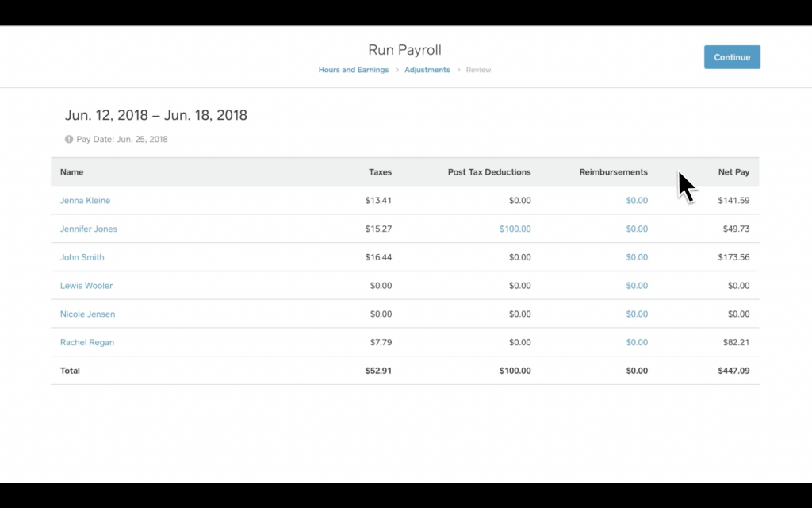Adjust John Smith's reimbursement amount

(x=637, y=257)
